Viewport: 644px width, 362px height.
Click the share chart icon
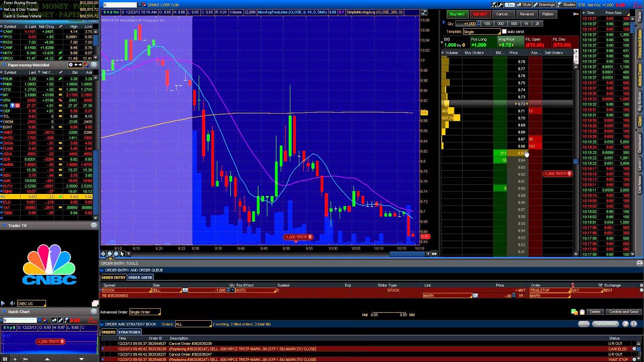494,5
